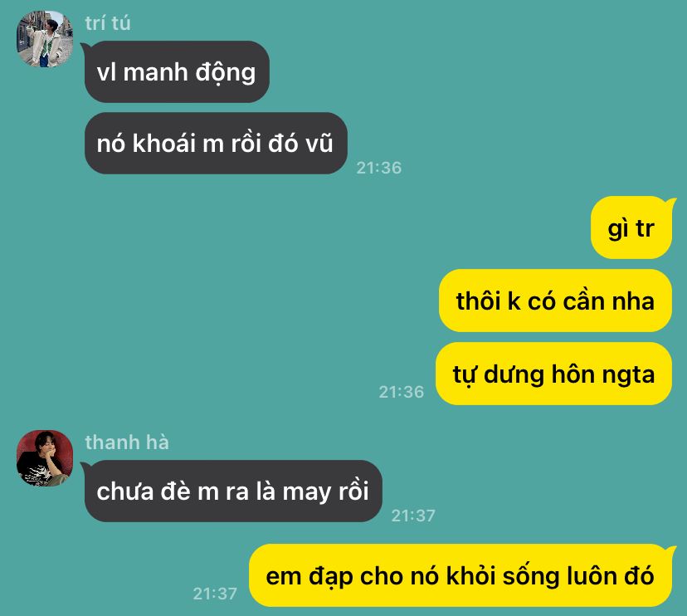Select the message 'vl manh động'

pyautogui.click(x=177, y=72)
